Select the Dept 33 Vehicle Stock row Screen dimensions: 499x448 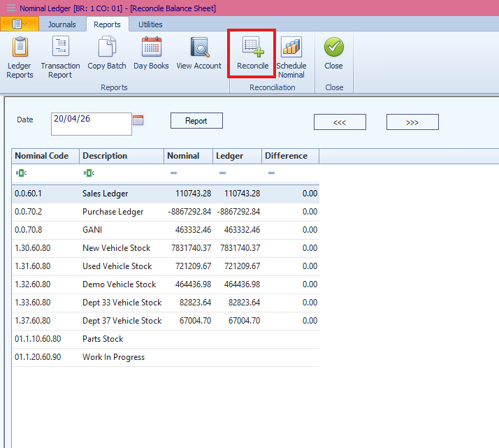tap(166, 303)
